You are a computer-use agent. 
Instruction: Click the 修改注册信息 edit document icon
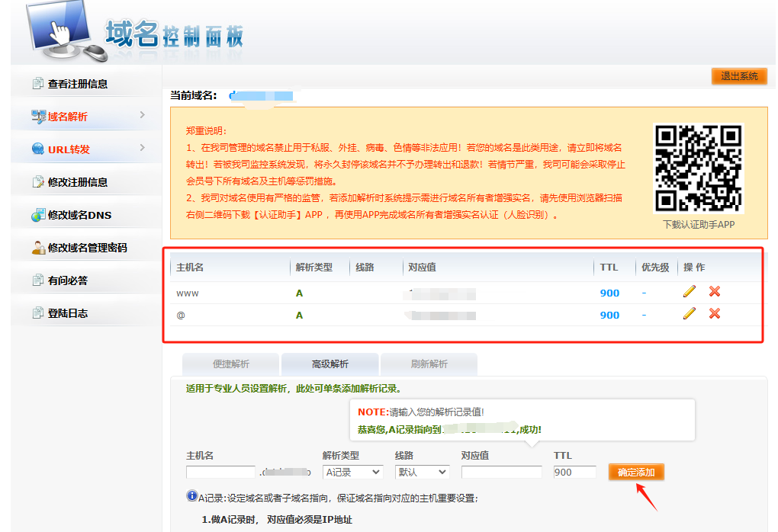coord(37,182)
